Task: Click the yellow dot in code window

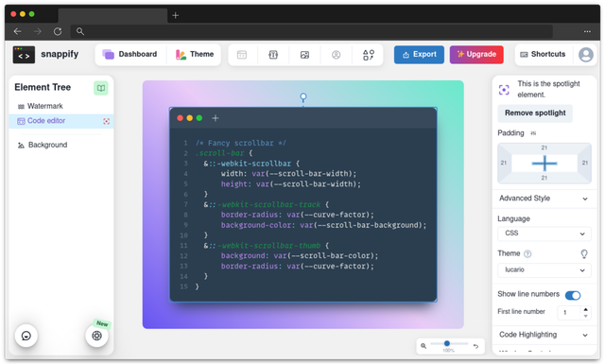Action: coord(189,118)
